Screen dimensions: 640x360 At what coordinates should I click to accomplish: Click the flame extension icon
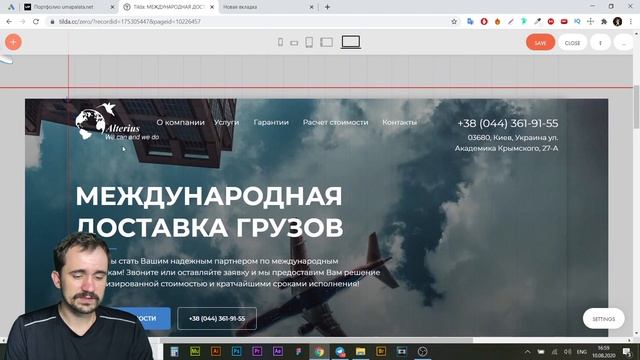click(497, 22)
